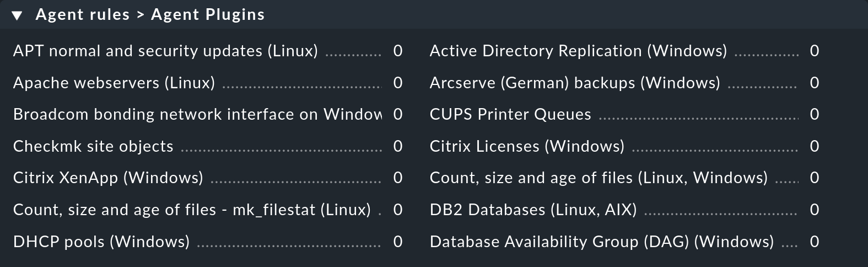868x267 pixels.
Task: Click rule count 0 for Apache webservers
Action: (x=398, y=83)
